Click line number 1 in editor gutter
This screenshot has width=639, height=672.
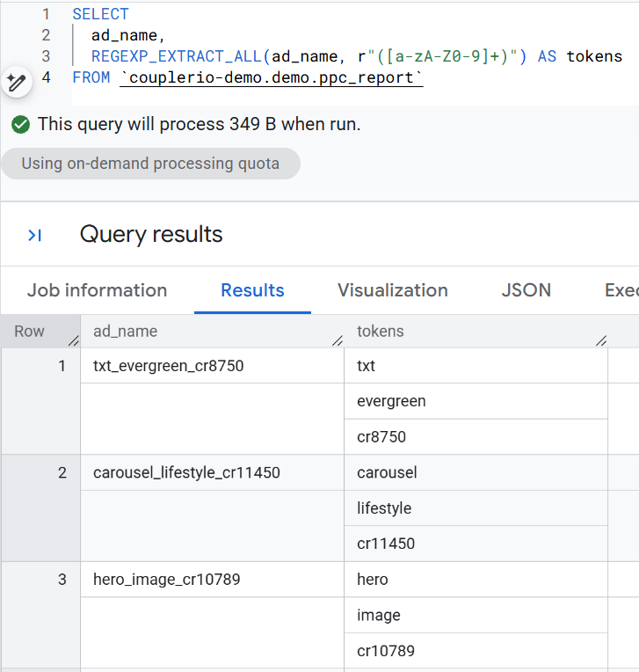[x=46, y=14]
